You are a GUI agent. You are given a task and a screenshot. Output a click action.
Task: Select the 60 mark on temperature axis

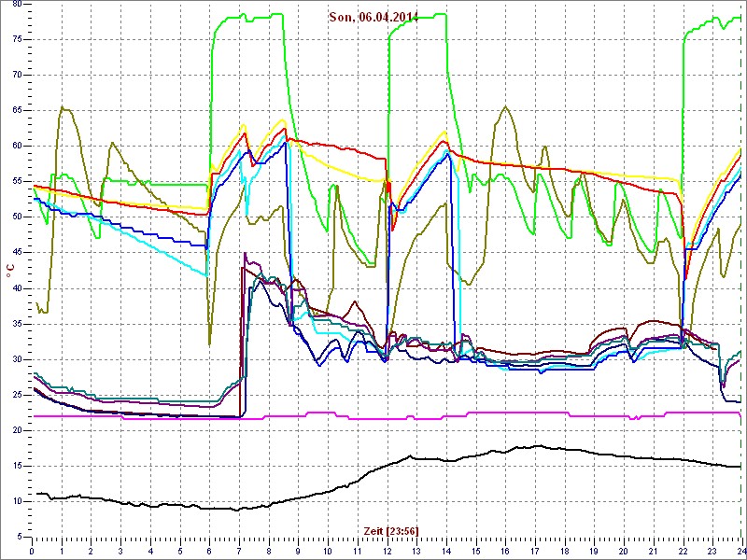(16, 147)
